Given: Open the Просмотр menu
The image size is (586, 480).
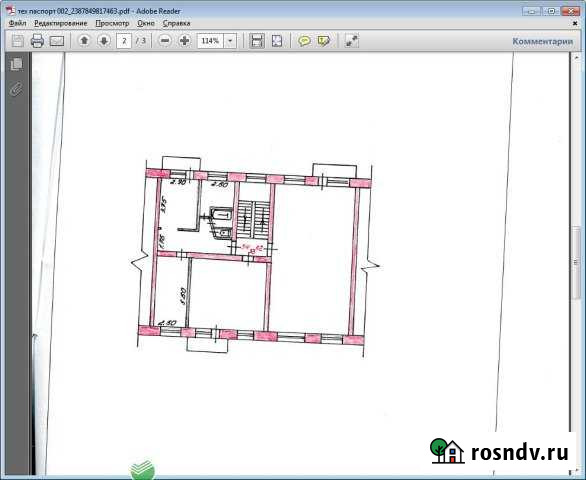Looking at the screenshot, I should 112,23.
